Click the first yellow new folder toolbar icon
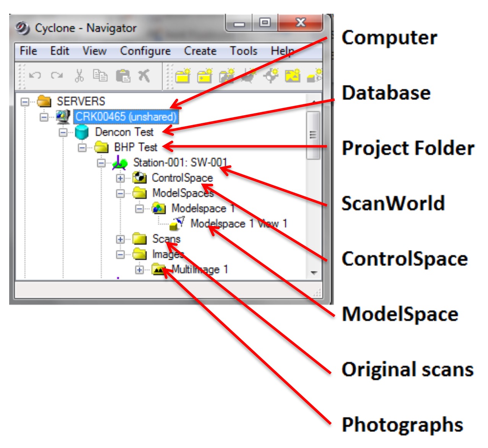This screenshot has height=448, width=488. 183,76
